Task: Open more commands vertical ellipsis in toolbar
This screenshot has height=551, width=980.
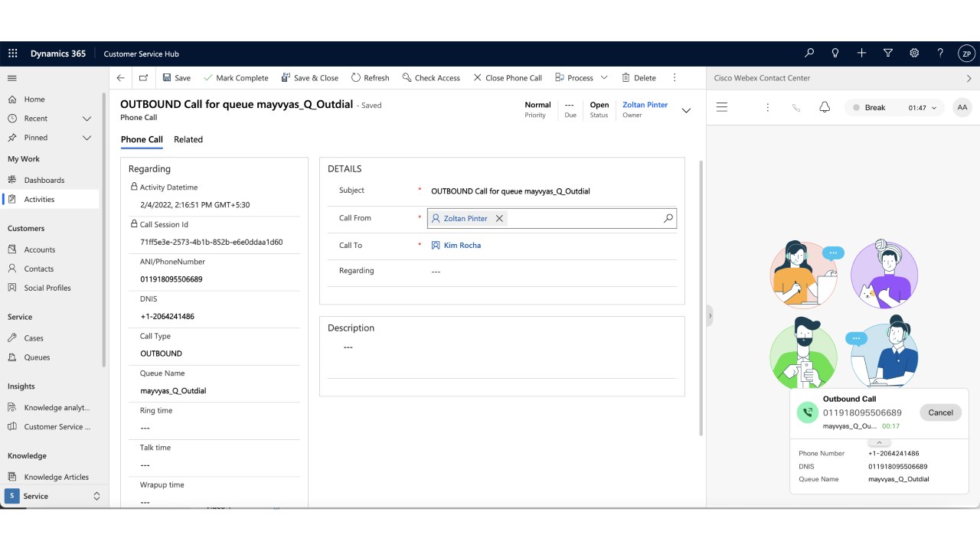Action: (x=675, y=78)
